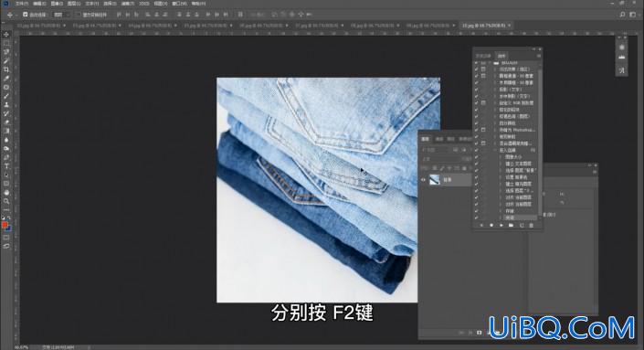Open the 窗口 menu
The height and width of the screenshot is (350, 644).
179,4
